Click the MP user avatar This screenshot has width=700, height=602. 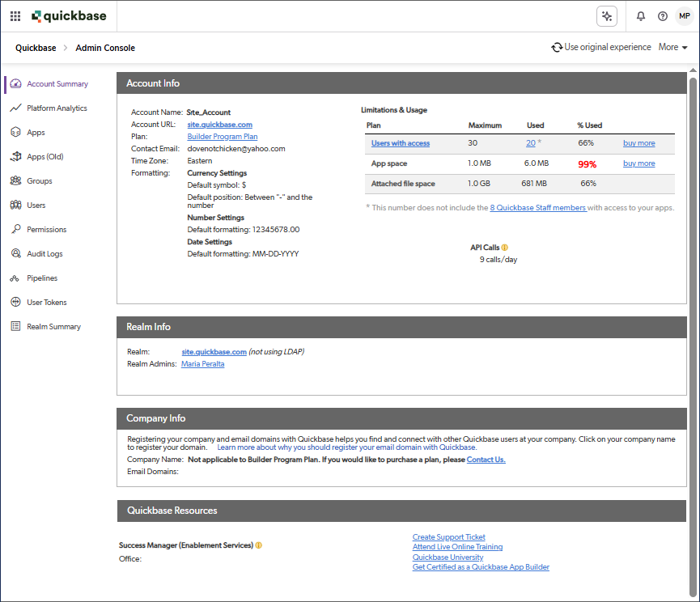click(684, 16)
